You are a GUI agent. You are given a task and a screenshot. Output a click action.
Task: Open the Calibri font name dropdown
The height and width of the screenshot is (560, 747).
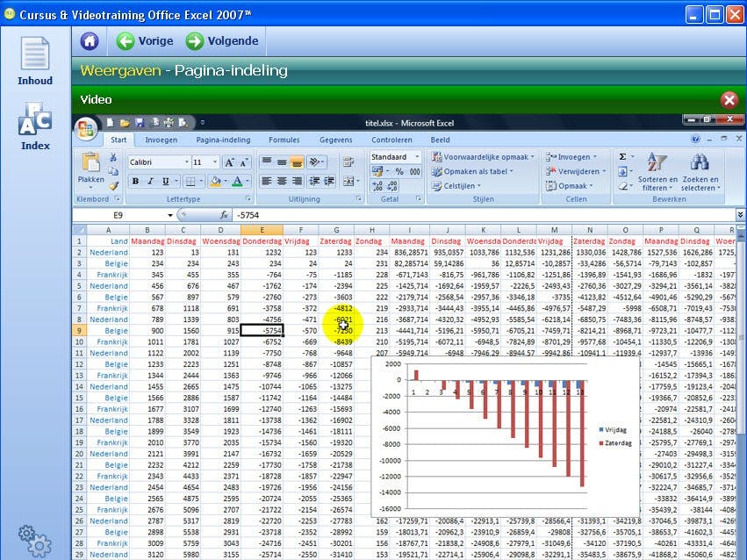[x=187, y=162]
